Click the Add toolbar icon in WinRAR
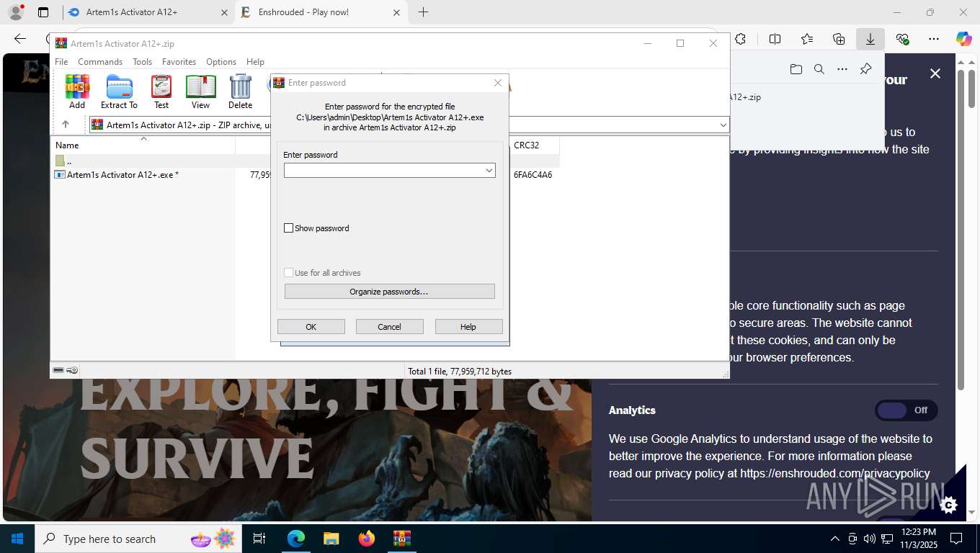 pyautogui.click(x=77, y=91)
